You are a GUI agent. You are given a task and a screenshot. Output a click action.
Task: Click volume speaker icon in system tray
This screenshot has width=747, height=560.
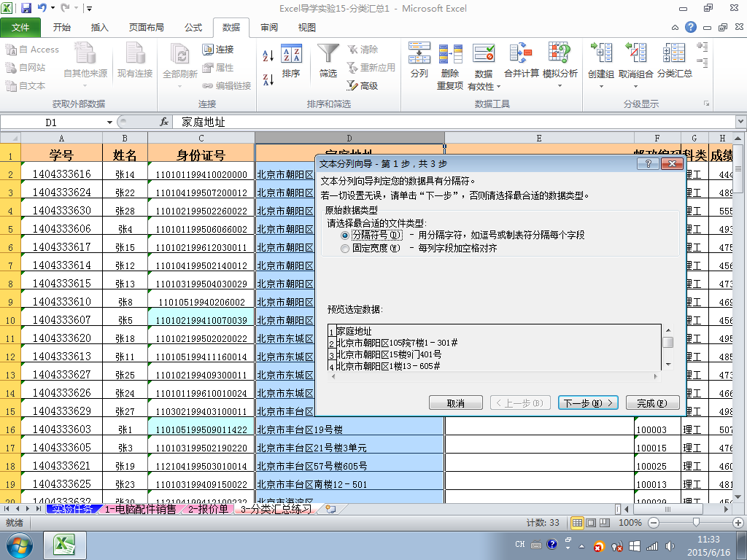point(670,545)
